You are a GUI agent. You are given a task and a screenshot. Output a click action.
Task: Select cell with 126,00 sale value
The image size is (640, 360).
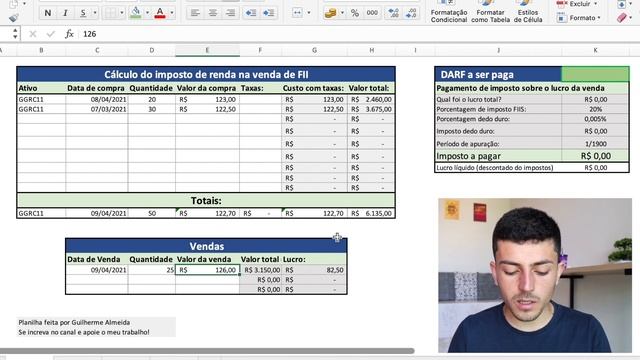pos(207,270)
